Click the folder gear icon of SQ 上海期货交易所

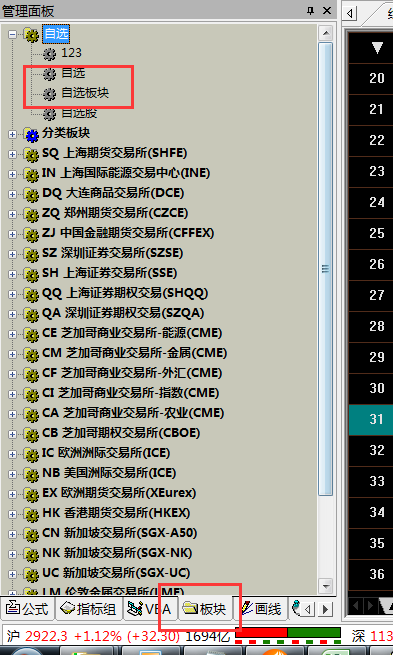pyautogui.click(x=31, y=154)
